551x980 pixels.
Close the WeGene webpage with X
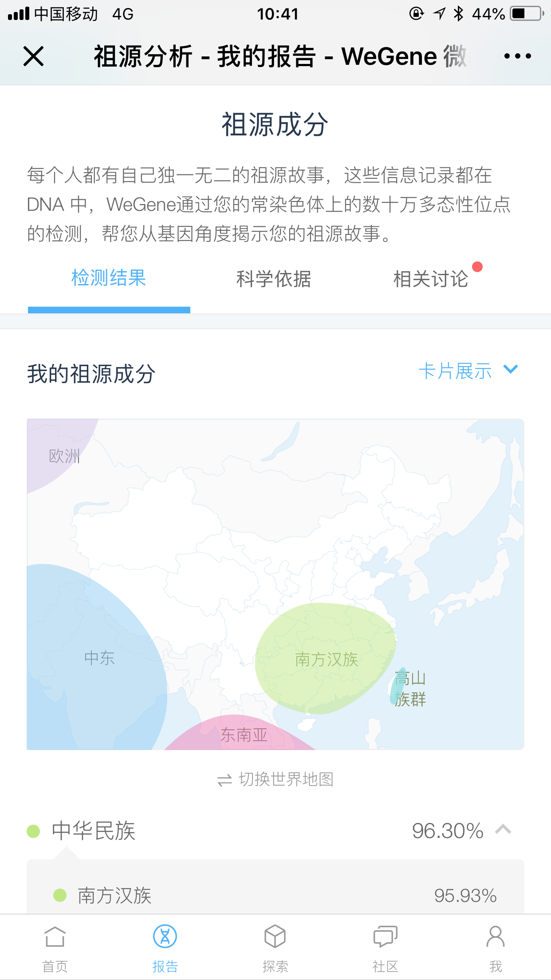[33, 56]
